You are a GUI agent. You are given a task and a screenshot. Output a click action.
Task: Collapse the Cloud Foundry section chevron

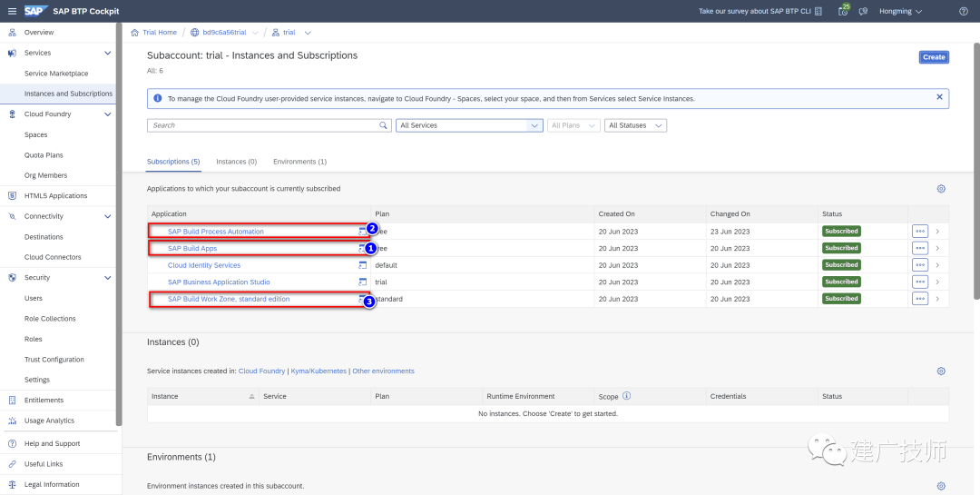point(107,114)
